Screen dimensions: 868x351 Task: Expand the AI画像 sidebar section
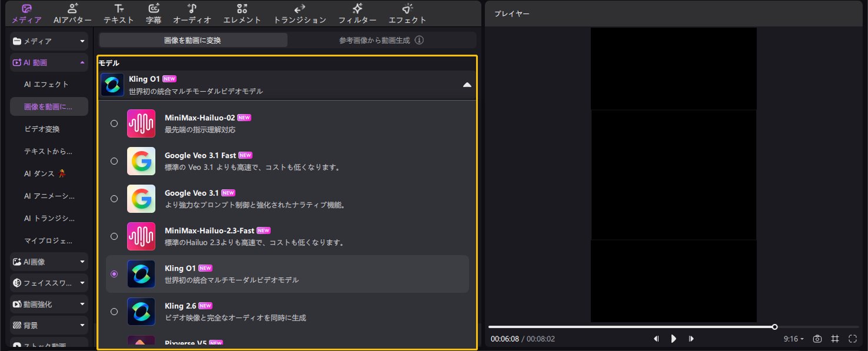[x=48, y=262]
